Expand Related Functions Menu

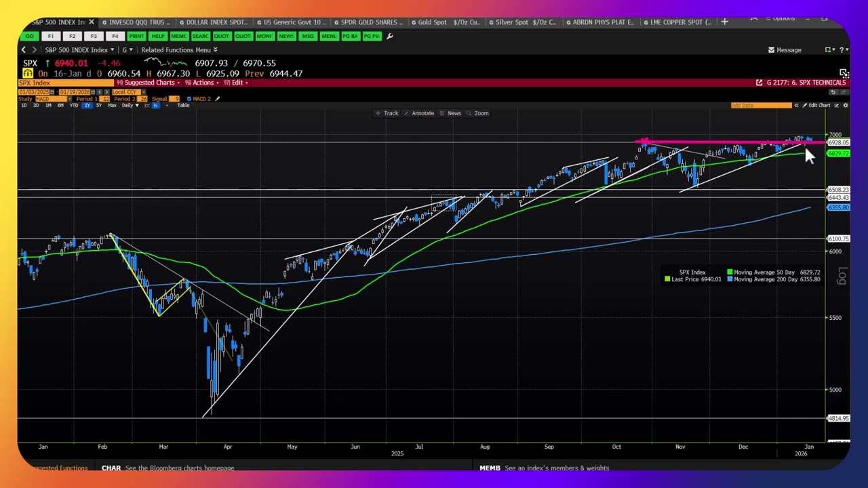click(x=180, y=50)
